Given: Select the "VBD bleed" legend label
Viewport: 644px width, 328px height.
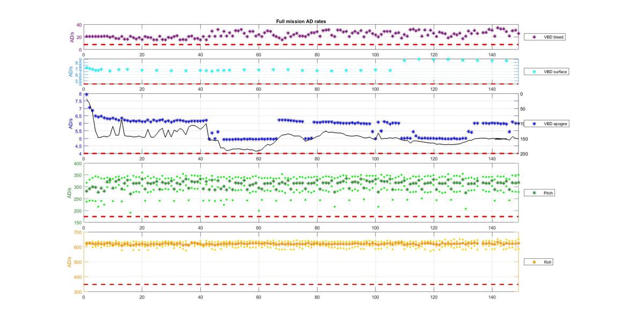Looking at the screenshot, I should [554, 37].
